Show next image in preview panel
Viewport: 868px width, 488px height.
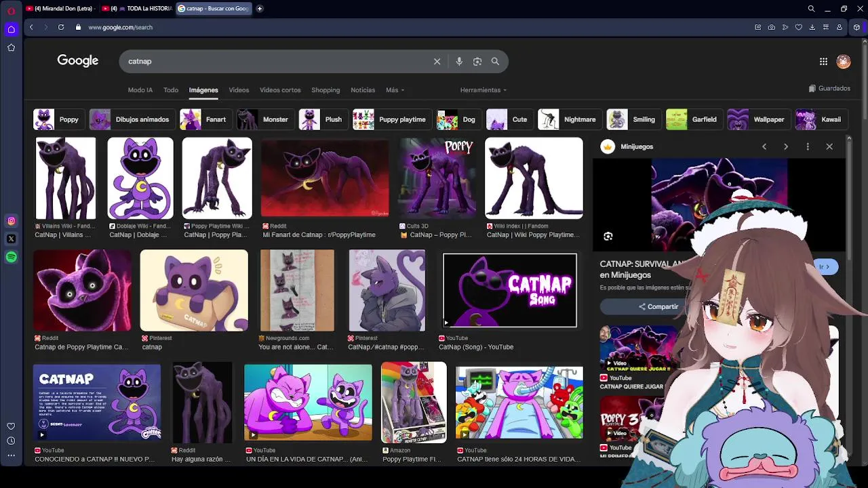click(786, 146)
